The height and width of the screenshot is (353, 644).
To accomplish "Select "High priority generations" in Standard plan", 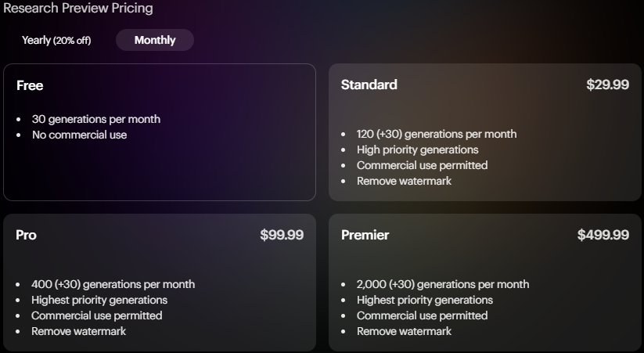I will [417, 149].
